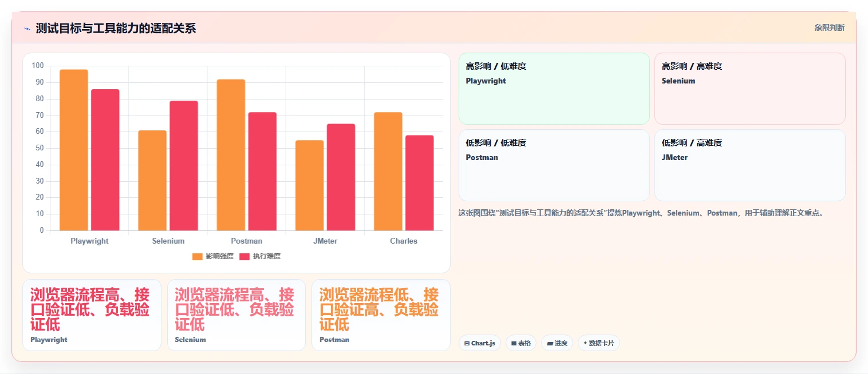Click the Charles x-axis label
Image resolution: width=868 pixels, height=374 pixels.
pyautogui.click(x=404, y=241)
